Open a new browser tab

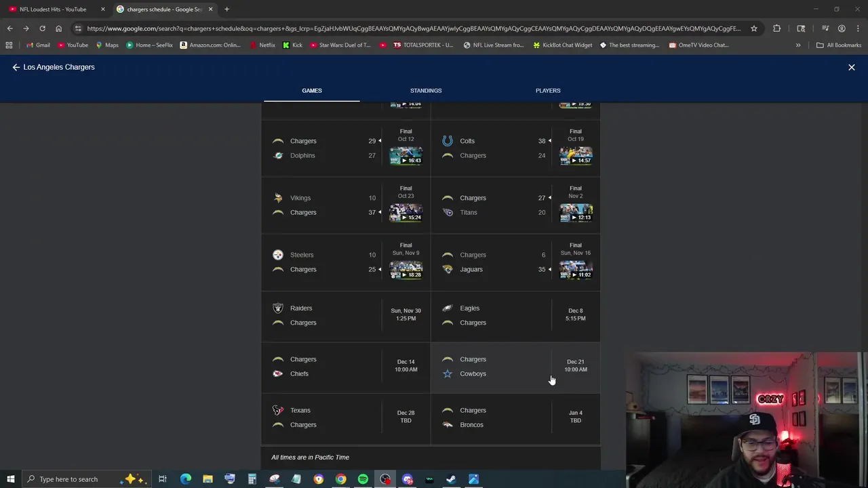[x=226, y=9]
